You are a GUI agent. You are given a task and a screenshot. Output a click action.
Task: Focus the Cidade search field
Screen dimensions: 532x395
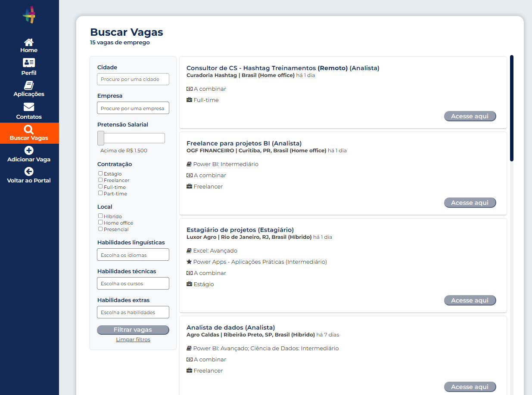(133, 79)
